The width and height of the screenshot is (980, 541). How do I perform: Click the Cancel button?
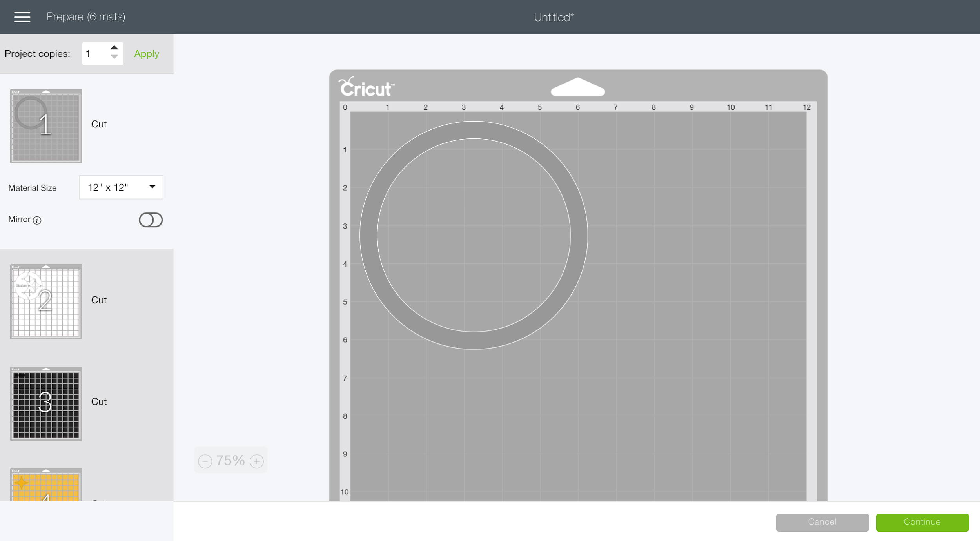tap(822, 522)
